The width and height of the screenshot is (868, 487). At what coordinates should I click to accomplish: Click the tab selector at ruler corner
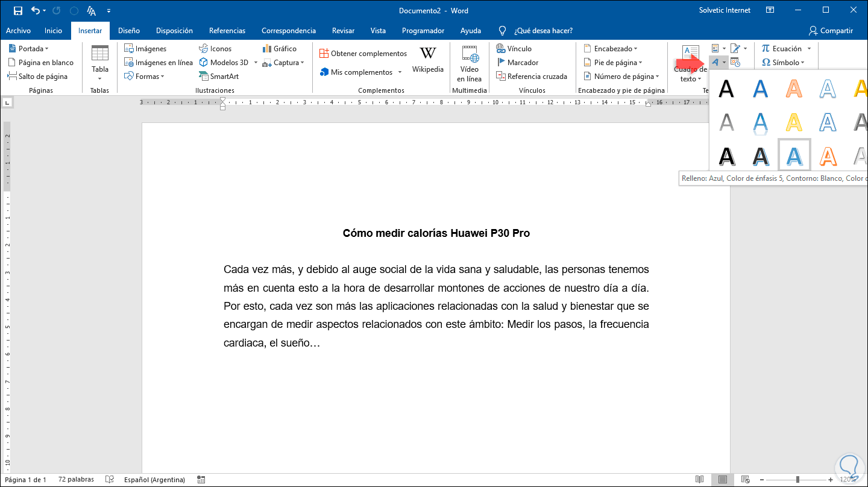tap(7, 103)
